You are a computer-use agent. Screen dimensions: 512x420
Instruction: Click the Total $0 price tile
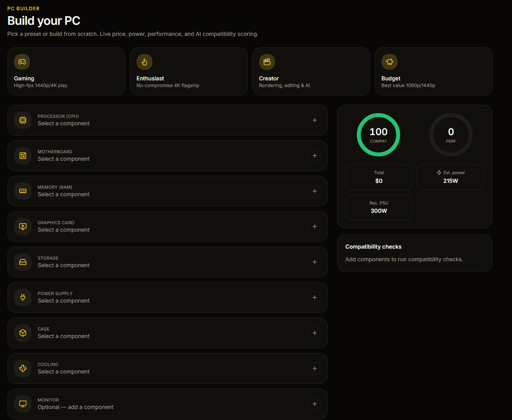coord(379,177)
